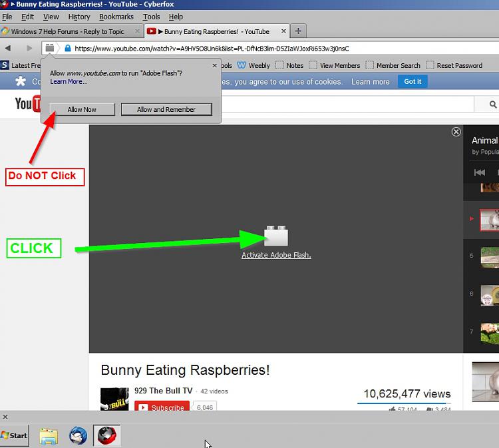
Task: Click the Allow and Remember button
Action: tap(166, 109)
